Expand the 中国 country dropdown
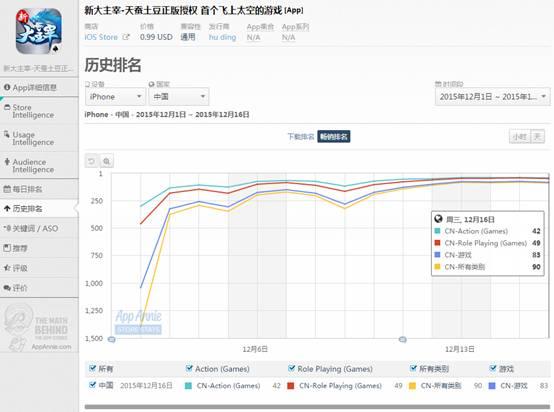 [179, 96]
